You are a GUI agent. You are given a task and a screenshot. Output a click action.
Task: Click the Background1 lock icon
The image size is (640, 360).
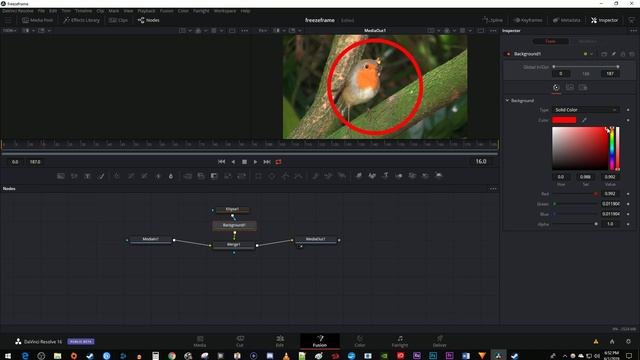pos(623,54)
